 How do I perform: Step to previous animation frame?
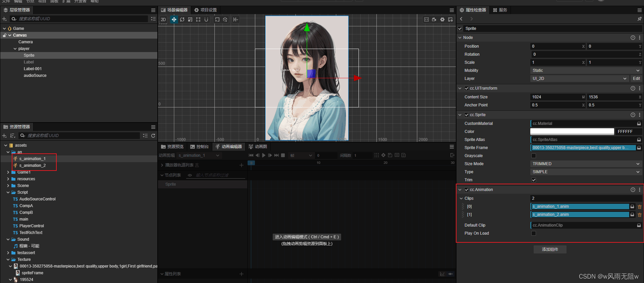tap(257, 155)
